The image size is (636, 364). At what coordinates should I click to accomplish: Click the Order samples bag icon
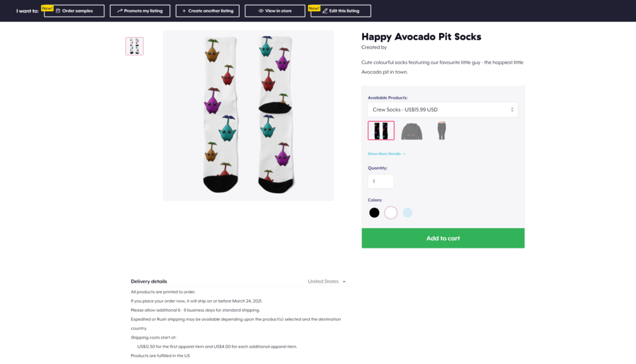pos(58,11)
